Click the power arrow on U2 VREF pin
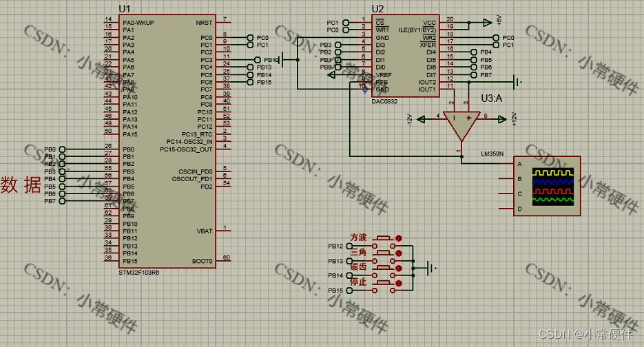The height and width of the screenshot is (347, 644). pos(332,75)
